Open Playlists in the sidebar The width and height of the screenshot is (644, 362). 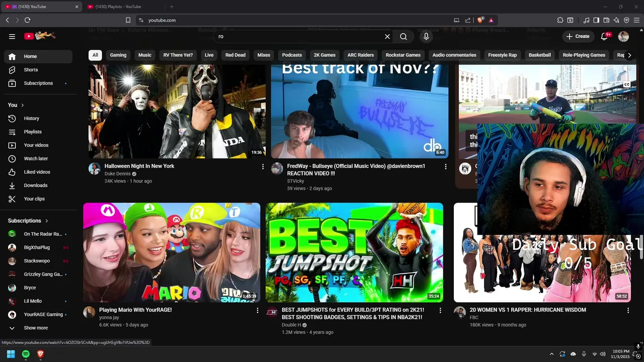38,132
